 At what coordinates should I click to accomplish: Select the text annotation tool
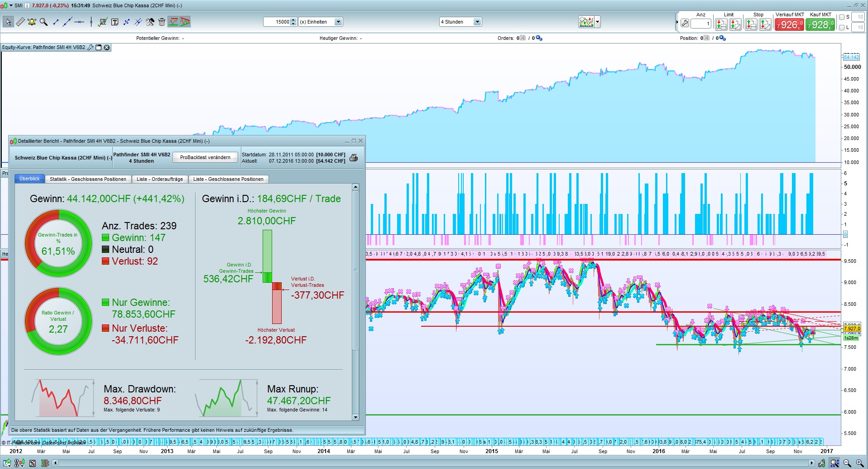point(115,22)
